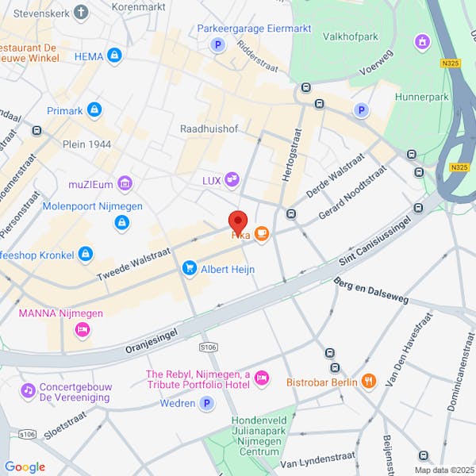Screen dimensions: 476x476
Task: Open the Google logo link
Action: [25, 467]
